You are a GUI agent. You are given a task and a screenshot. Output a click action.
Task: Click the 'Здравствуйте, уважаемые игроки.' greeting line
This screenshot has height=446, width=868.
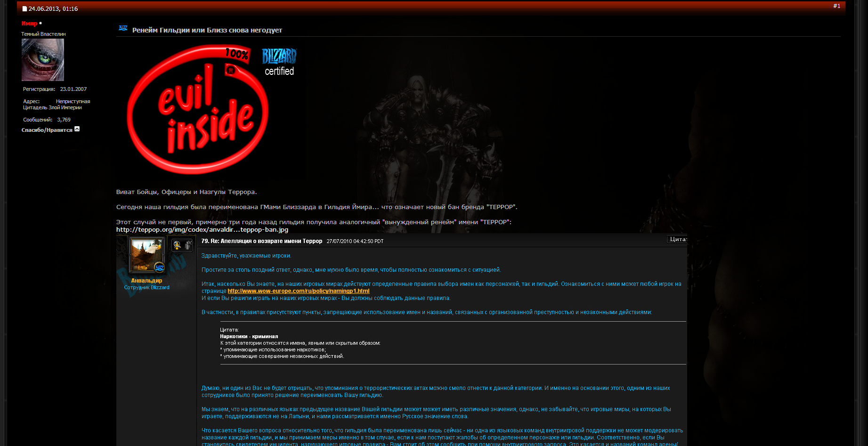click(246, 256)
